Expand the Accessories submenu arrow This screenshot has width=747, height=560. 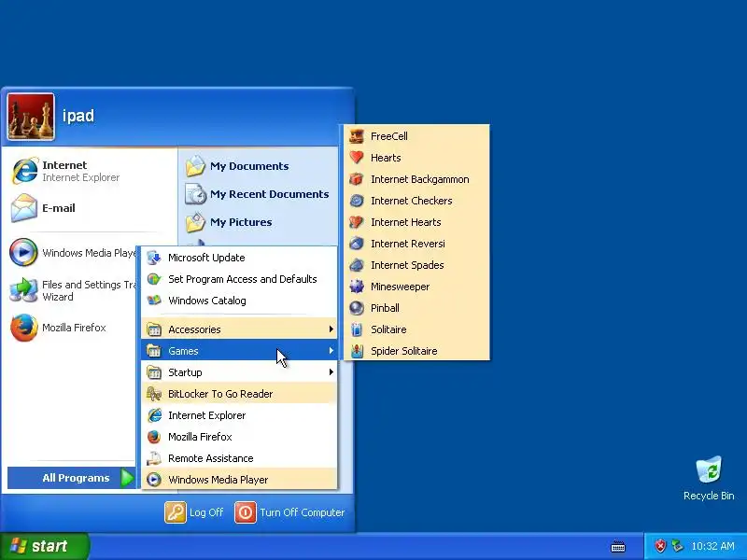tap(331, 329)
